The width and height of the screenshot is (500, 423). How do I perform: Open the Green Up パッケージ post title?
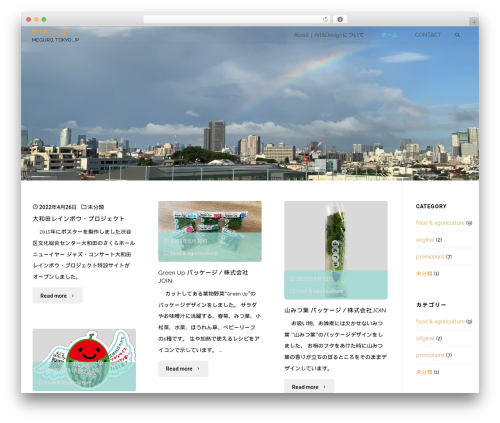coord(203,276)
